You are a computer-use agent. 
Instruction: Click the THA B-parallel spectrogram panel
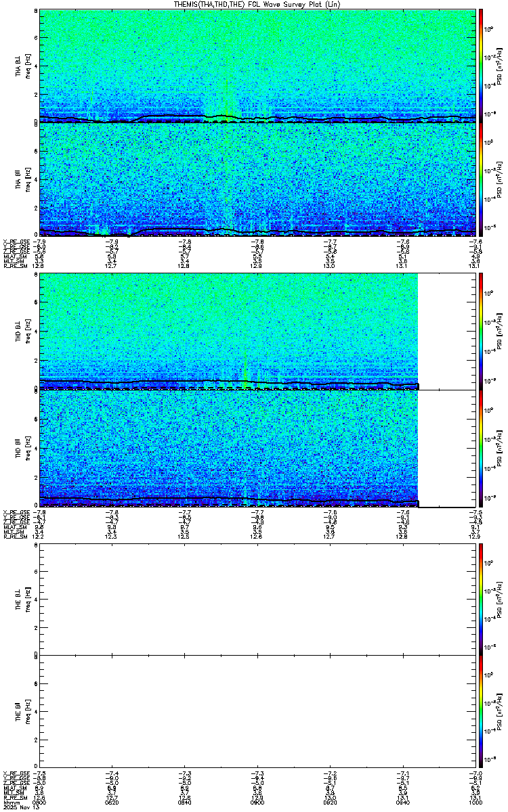[257, 179]
